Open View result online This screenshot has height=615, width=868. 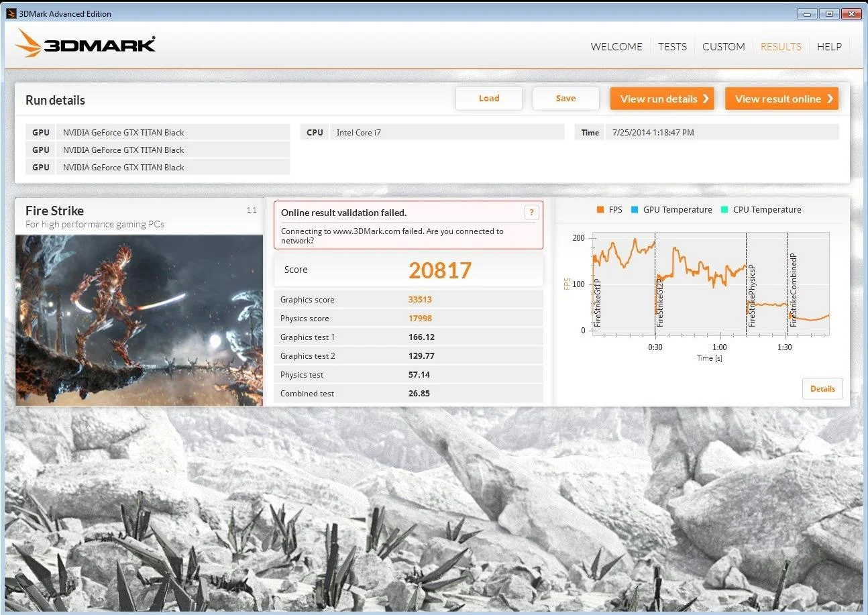(x=781, y=99)
